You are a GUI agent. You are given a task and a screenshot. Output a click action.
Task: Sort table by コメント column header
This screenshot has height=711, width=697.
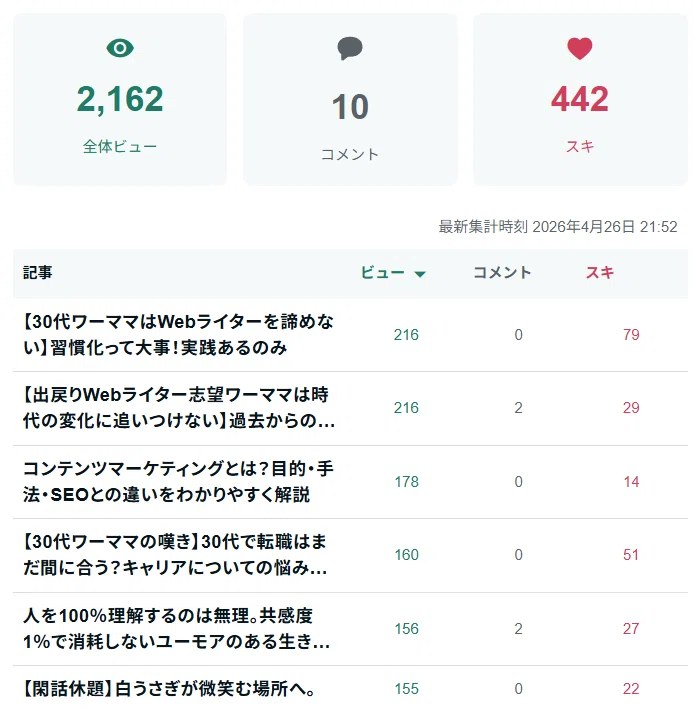click(502, 273)
